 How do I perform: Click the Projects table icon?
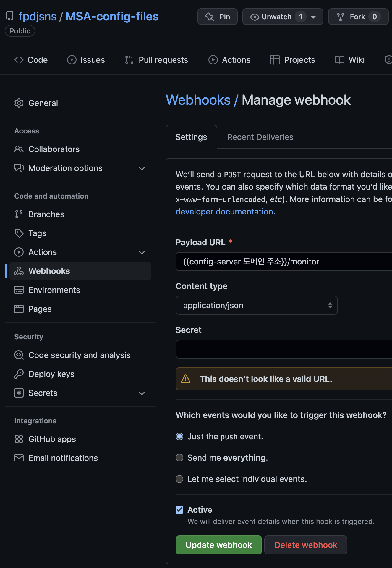pyautogui.click(x=275, y=60)
